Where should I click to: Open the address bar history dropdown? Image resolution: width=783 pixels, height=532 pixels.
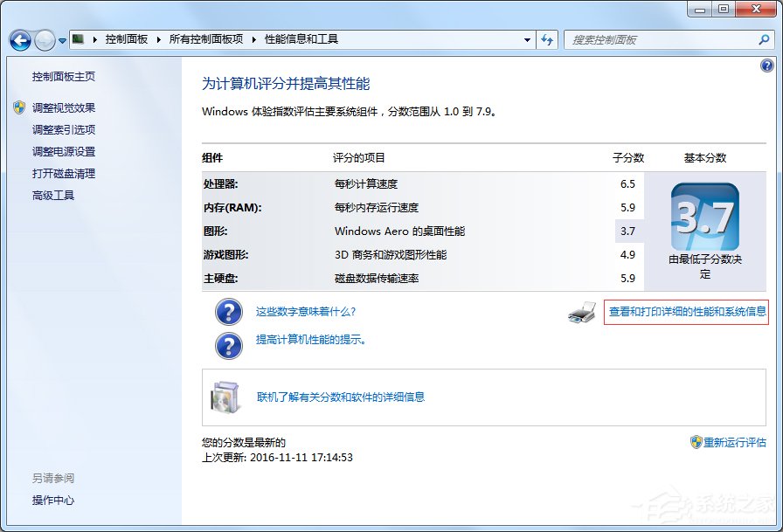click(x=527, y=39)
